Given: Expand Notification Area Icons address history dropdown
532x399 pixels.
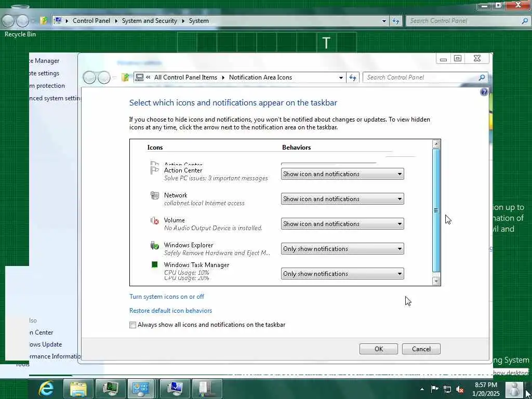Looking at the screenshot, I should tap(341, 78).
